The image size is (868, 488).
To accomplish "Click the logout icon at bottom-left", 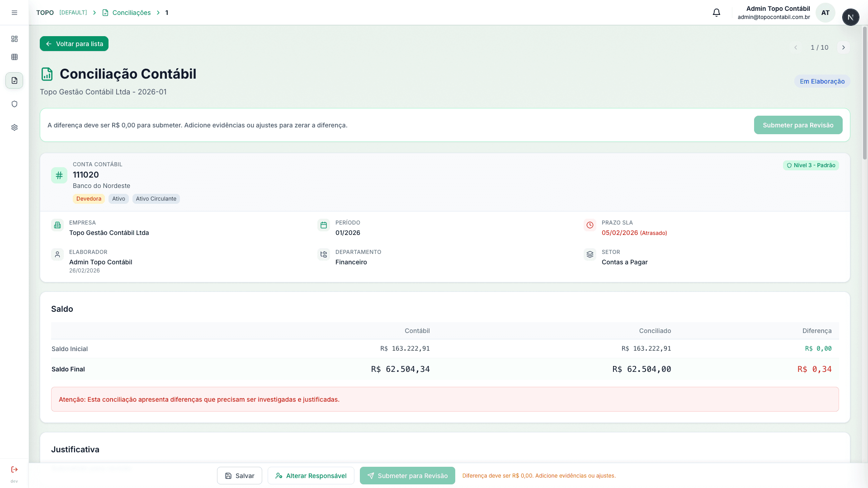I will 14,469.
